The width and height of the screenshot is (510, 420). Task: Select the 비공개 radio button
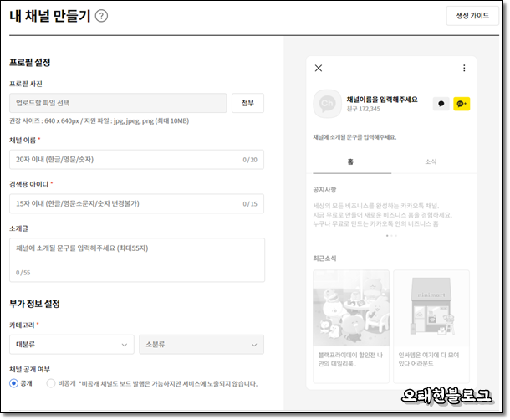point(51,383)
